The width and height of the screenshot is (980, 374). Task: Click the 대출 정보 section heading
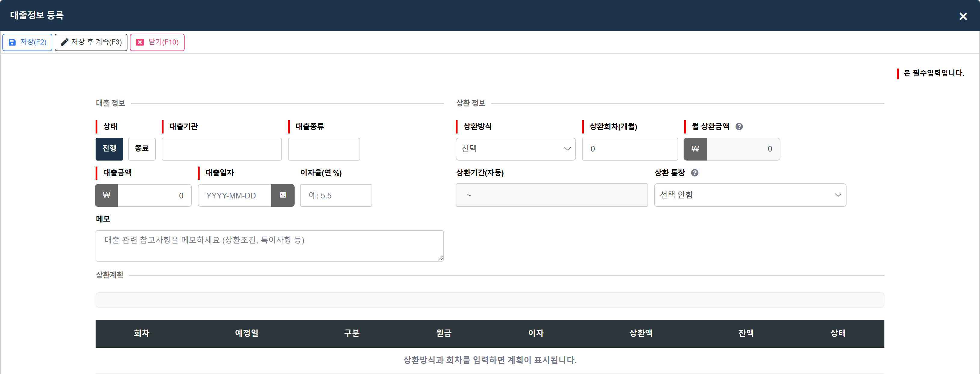coord(110,103)
